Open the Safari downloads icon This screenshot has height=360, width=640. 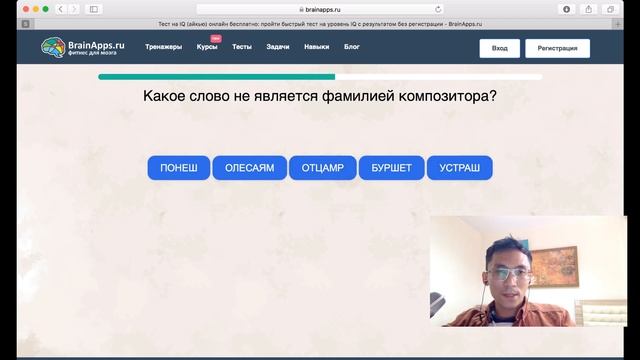coord(567,9)
